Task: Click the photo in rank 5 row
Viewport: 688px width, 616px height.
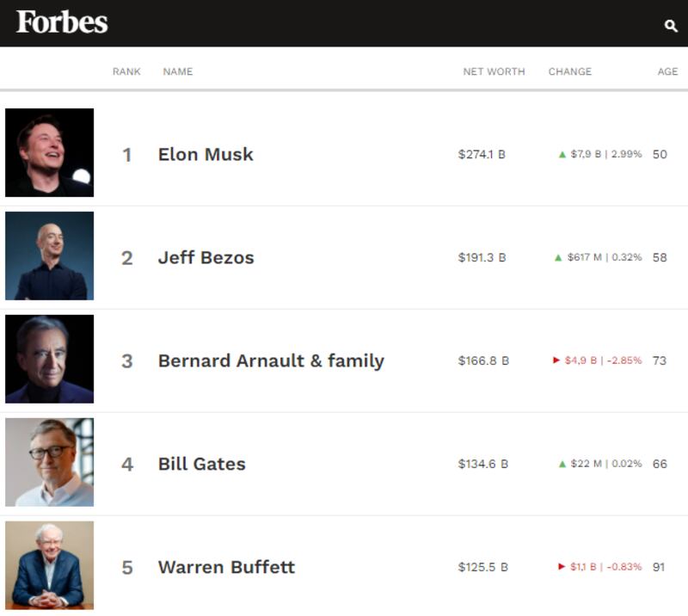Action: tap(50, 565)
